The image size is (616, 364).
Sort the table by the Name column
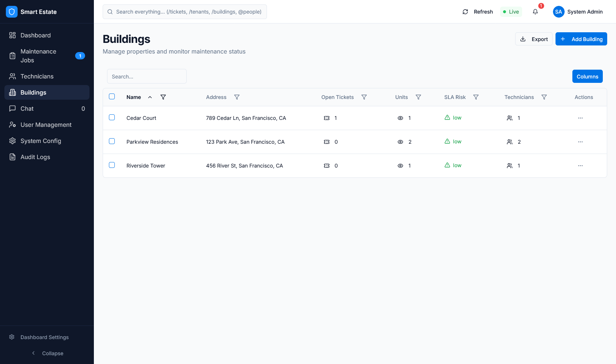pos(134,97)
